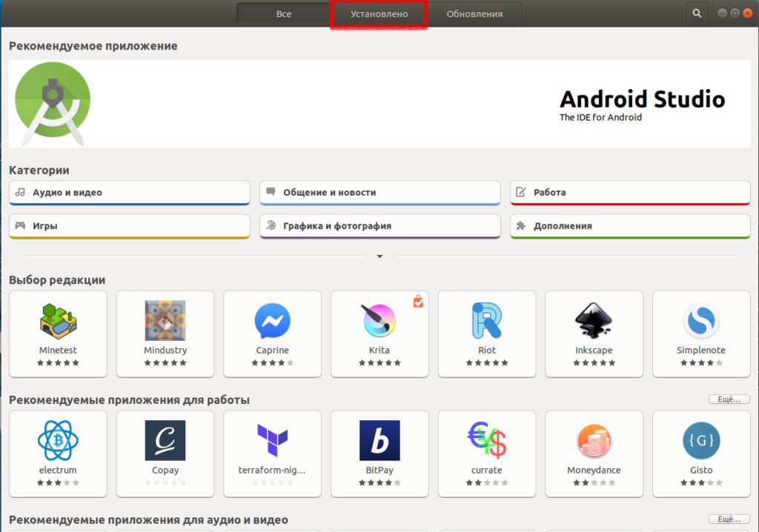Screen dimensions: 759x532
Task: Click the Android Studio logo
Action: [x=53, y=104]
